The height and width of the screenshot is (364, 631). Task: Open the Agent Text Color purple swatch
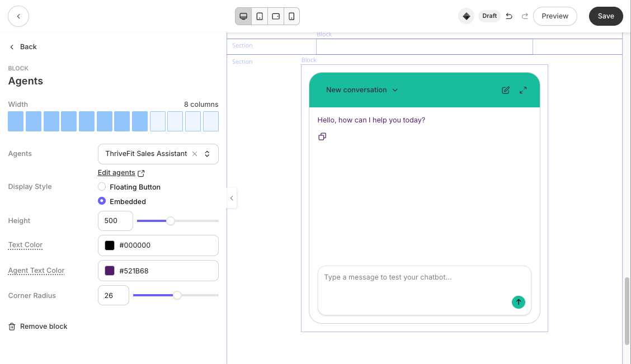pos(110,271)
